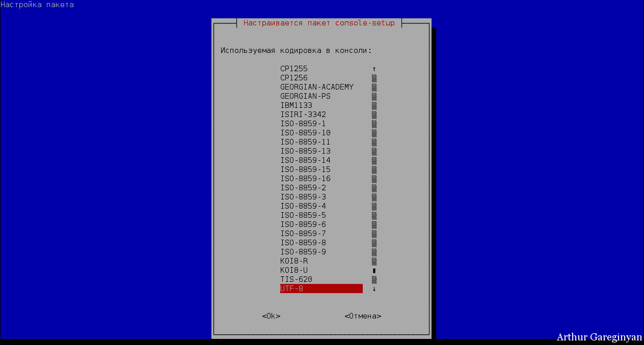Pick GEORGIAN-ACADEMY encoding
The height and width of the screenshot is (345, 644).
[x=316, y=87]
